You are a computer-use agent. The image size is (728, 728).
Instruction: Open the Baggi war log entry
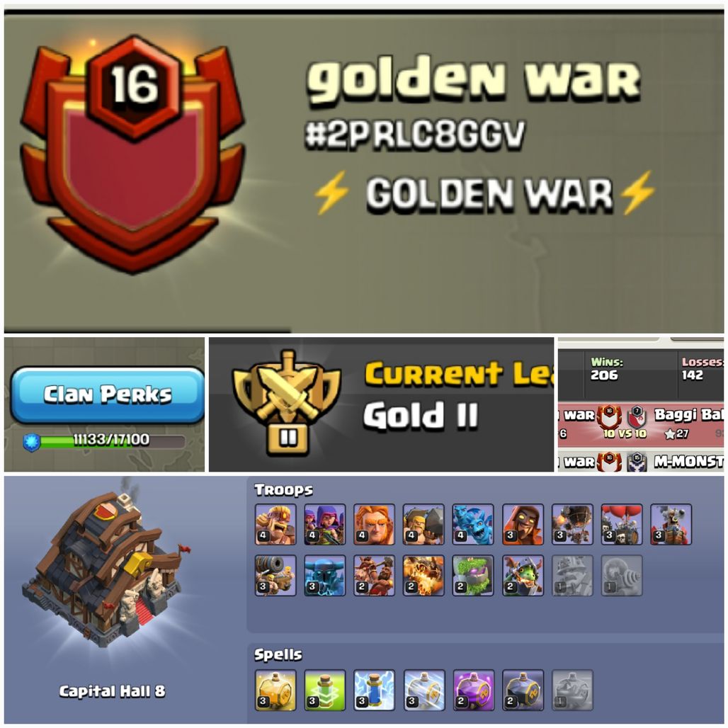tap(641, 425)
